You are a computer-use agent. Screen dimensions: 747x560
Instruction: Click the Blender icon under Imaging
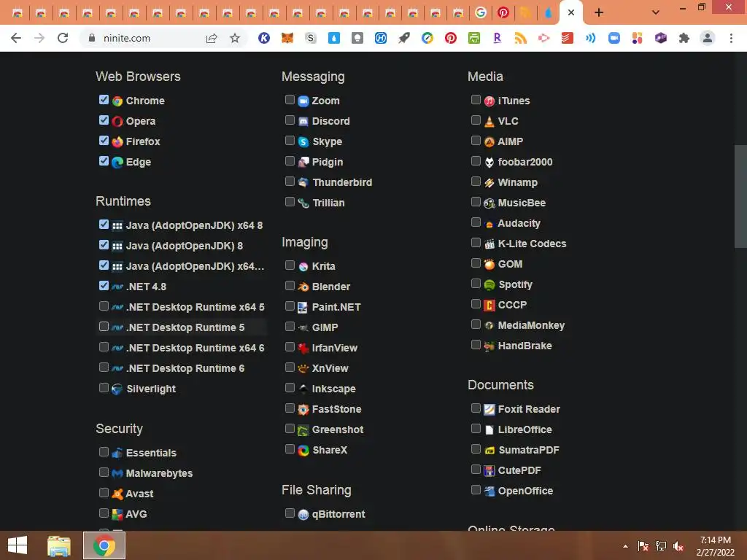[x=303, y=287]
